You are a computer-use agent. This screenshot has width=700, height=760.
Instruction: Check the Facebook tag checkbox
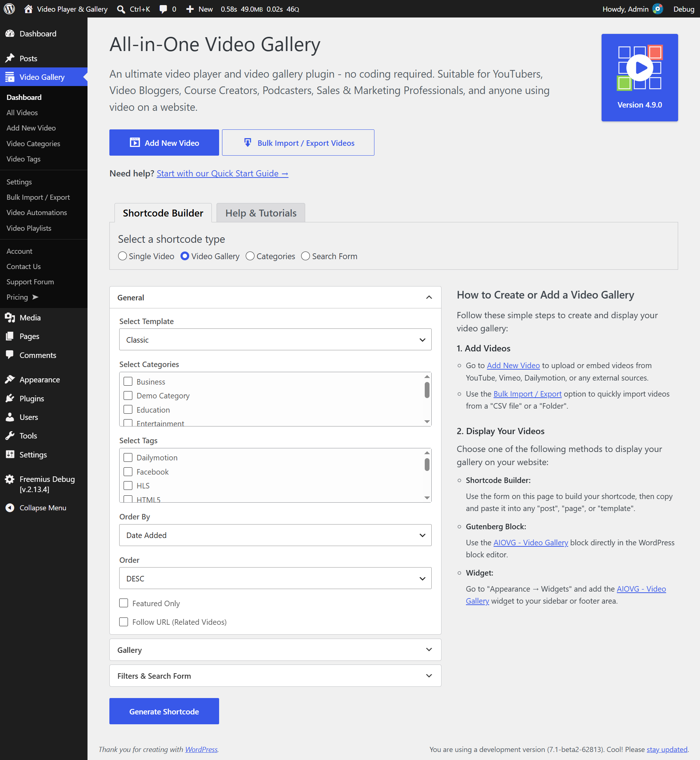click(128, 471)
